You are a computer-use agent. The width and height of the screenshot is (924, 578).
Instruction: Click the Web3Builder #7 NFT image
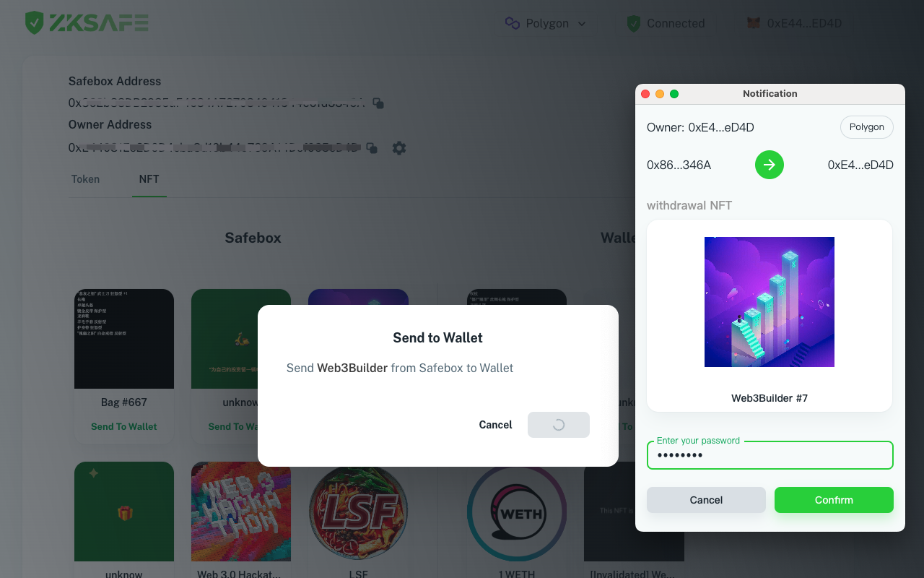[770, 302]
